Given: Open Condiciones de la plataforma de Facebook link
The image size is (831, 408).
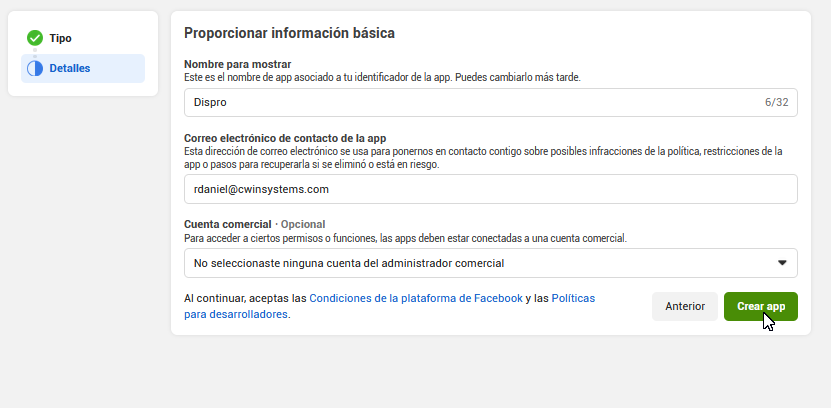Looking at the screenshot, I should (x=416, y=298).
